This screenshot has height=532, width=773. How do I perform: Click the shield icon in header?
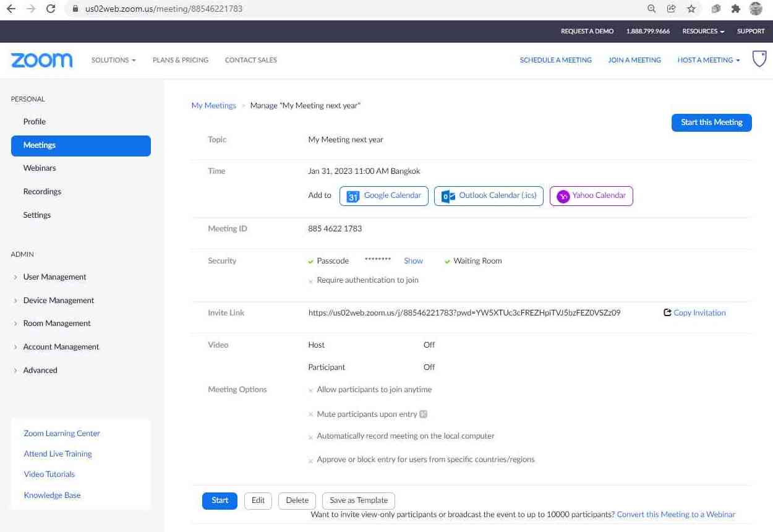point(759,59)
